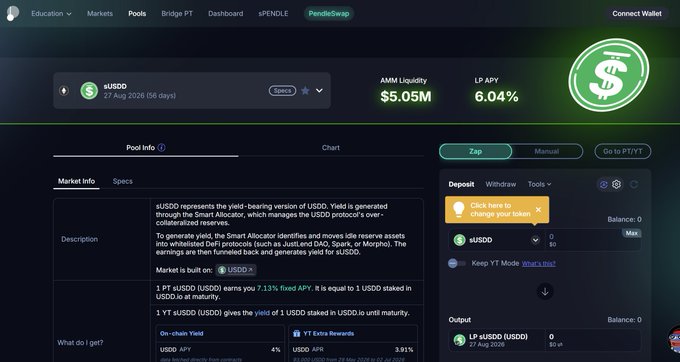The height and width of the screenshot is (362, 680).
Task: Open the transaction settings gear icon
Action: pos(616,184)
